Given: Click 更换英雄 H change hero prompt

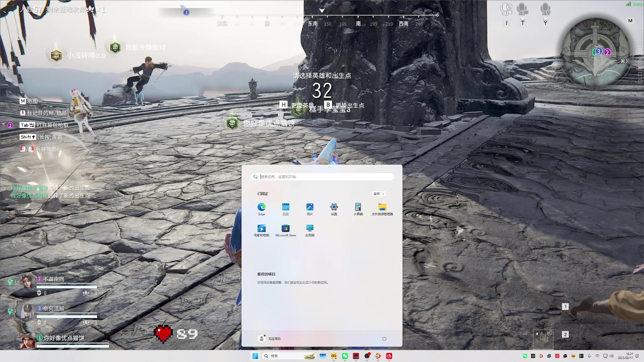Looking at the screenshot, I should [297, 105].
